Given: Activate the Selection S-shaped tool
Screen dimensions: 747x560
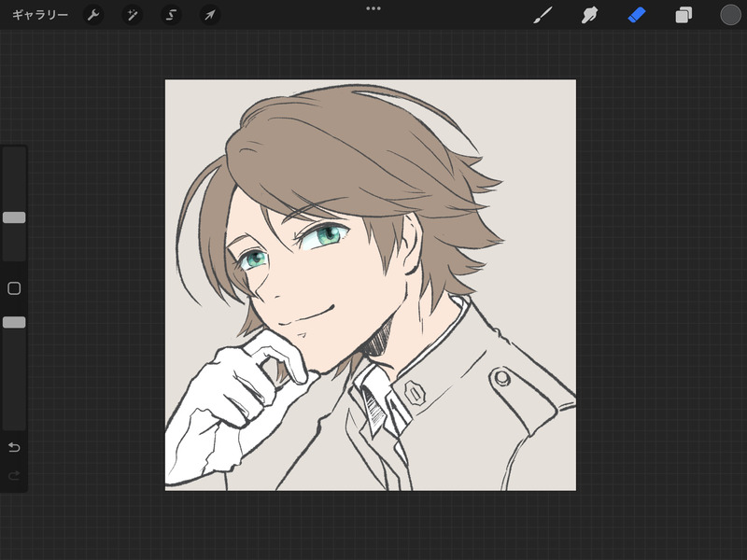Looking at the screenshot, I should [x=171, y=15].
